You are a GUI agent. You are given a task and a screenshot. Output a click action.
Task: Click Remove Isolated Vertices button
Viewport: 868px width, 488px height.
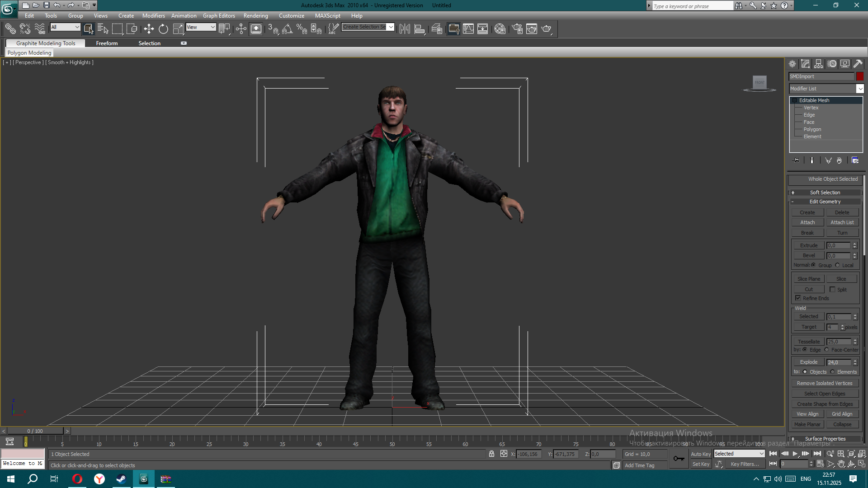click(825, 383)
